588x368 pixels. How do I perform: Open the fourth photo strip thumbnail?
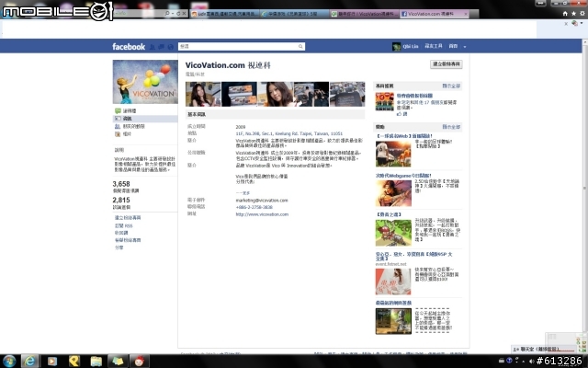(x=311, y=94)
